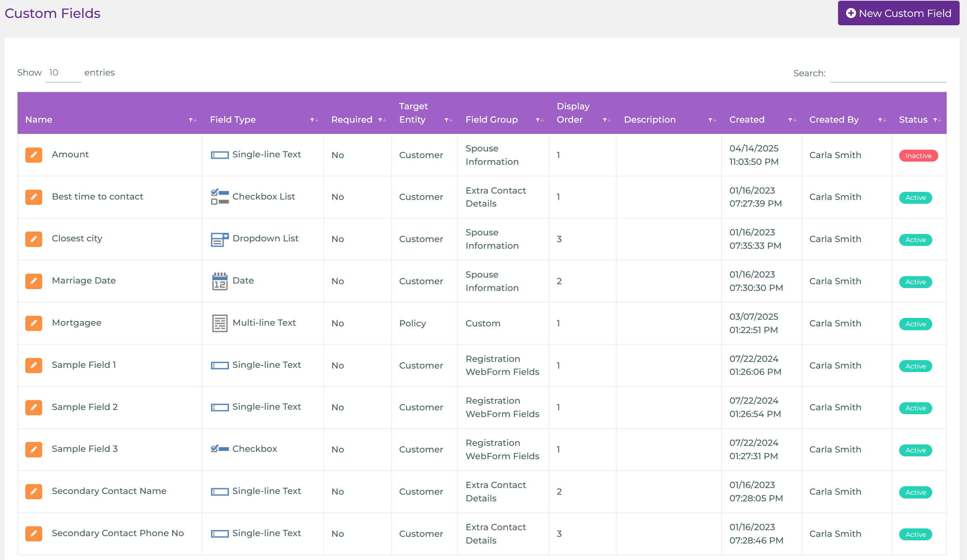The height and width of the screenshot is (560, 967).
Task: Click the New Custom Field button
Action: [898, 13]
